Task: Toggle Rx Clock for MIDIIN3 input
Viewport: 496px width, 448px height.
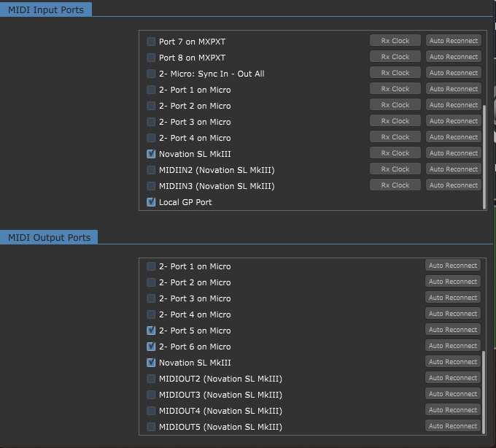Action: [395, 185]
